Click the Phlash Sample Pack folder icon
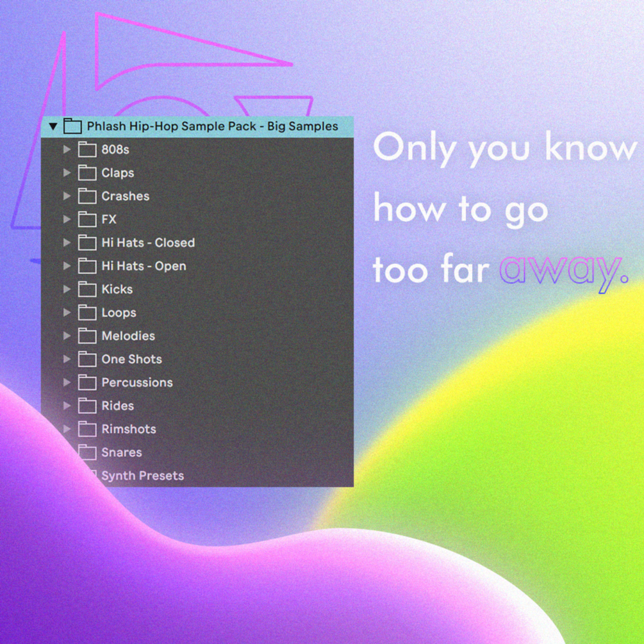The image size is (644, 644). pos(72,126)
